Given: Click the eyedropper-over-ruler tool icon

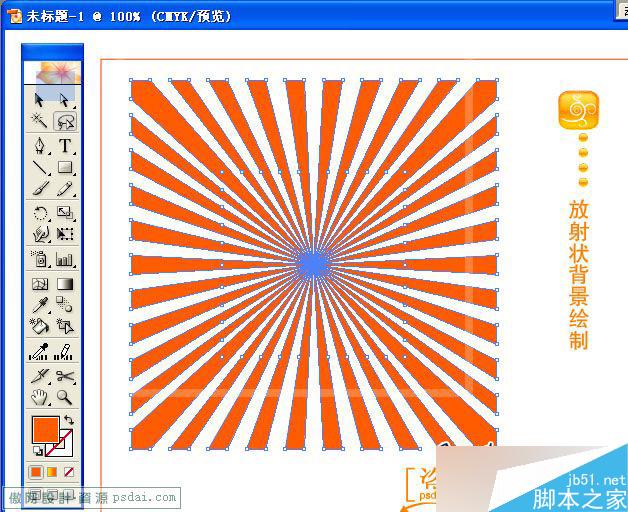Looking at the screenshot, I should [x=39, y=352].
